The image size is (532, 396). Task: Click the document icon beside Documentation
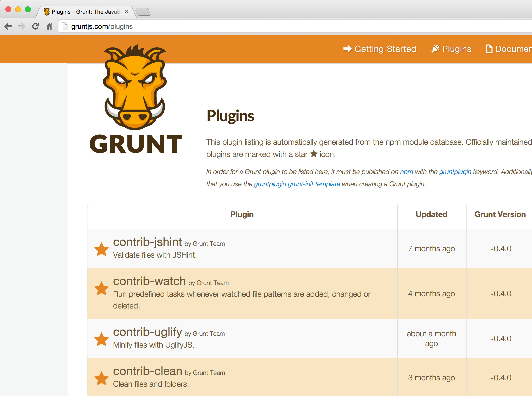[489, 49]
